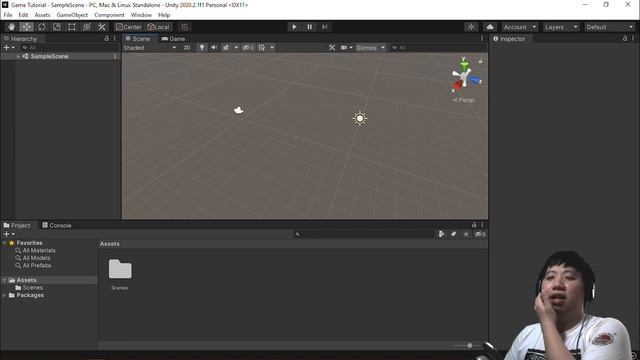Switch to the Console tab

[x=57, y=225]
